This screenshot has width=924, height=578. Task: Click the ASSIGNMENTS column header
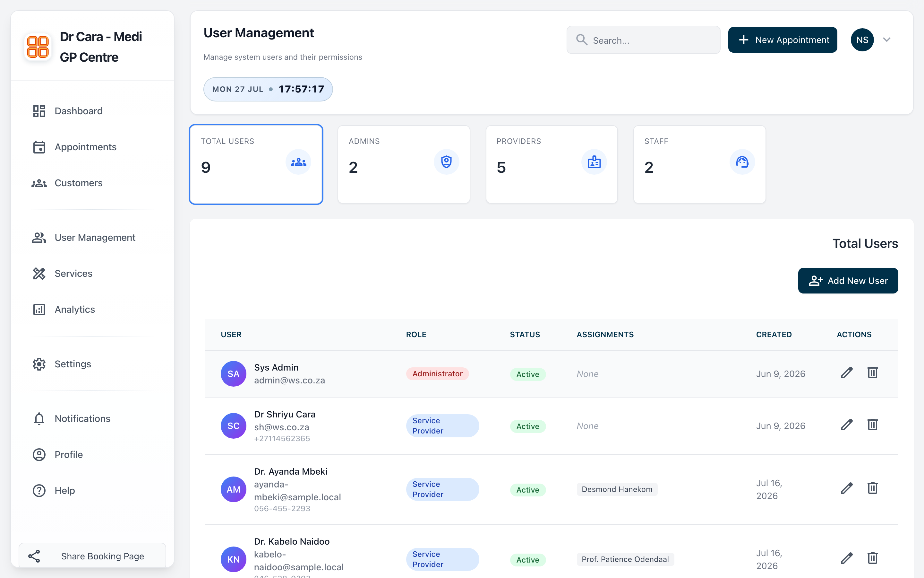click(605, 335)
